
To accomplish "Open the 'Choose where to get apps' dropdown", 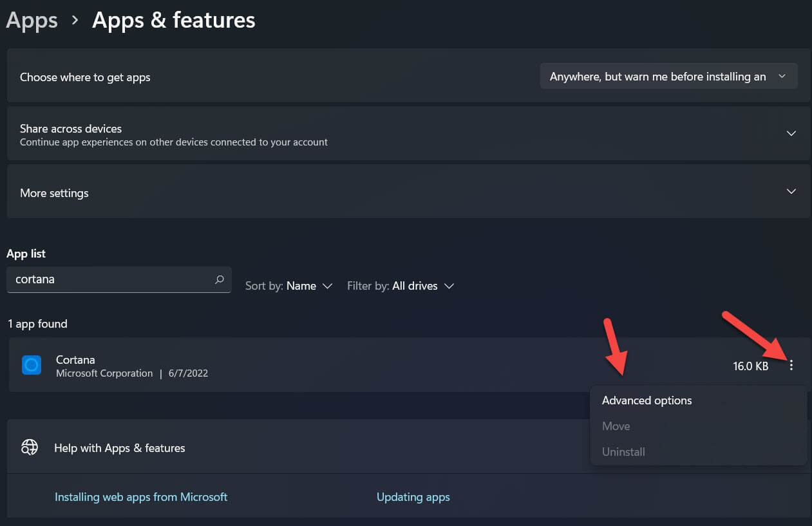I will click(x=668, y=77).
